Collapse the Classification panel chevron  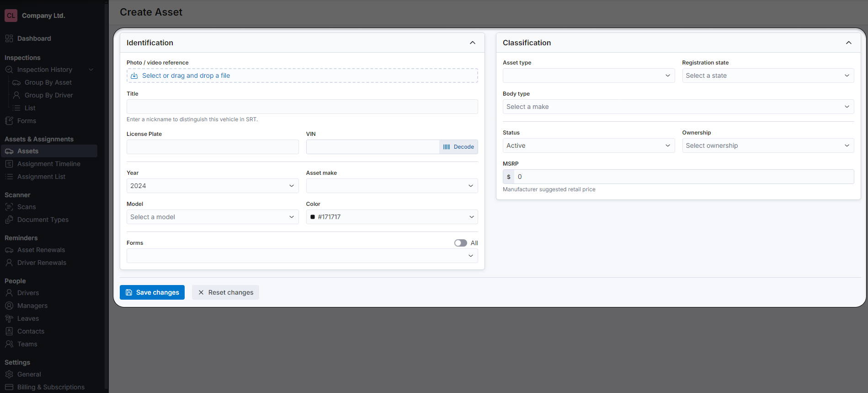pyautogui.click(x=848, y=43)
